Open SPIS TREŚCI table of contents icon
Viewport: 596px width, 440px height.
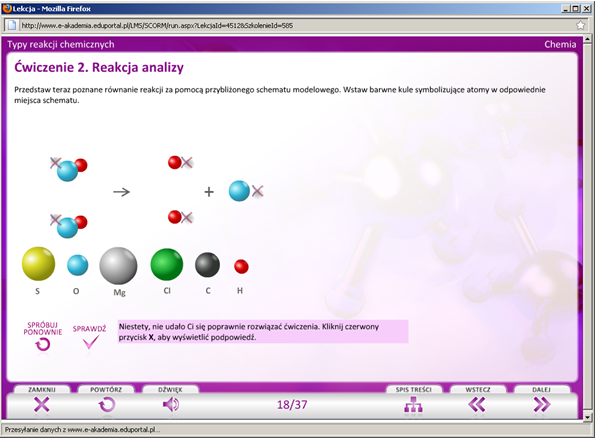tap(413, 404)
